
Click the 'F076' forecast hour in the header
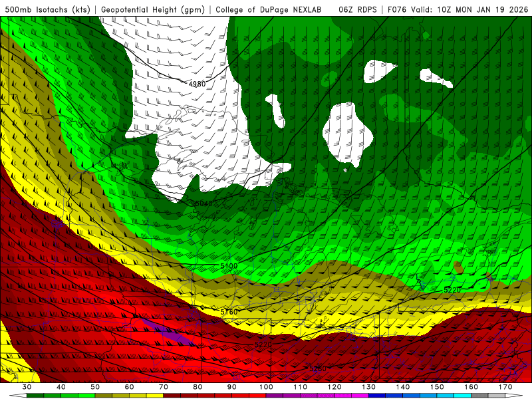398,9
